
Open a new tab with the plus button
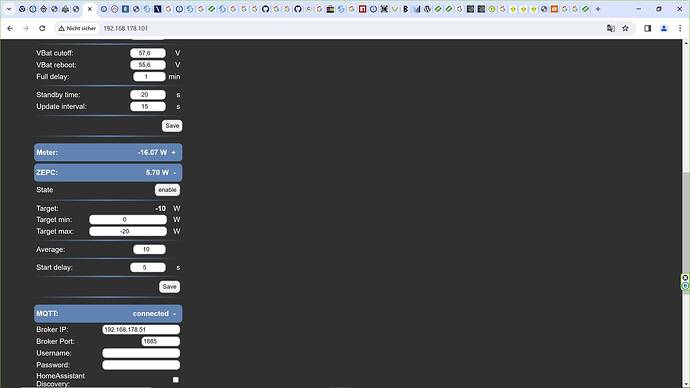[x=598, y=9]
